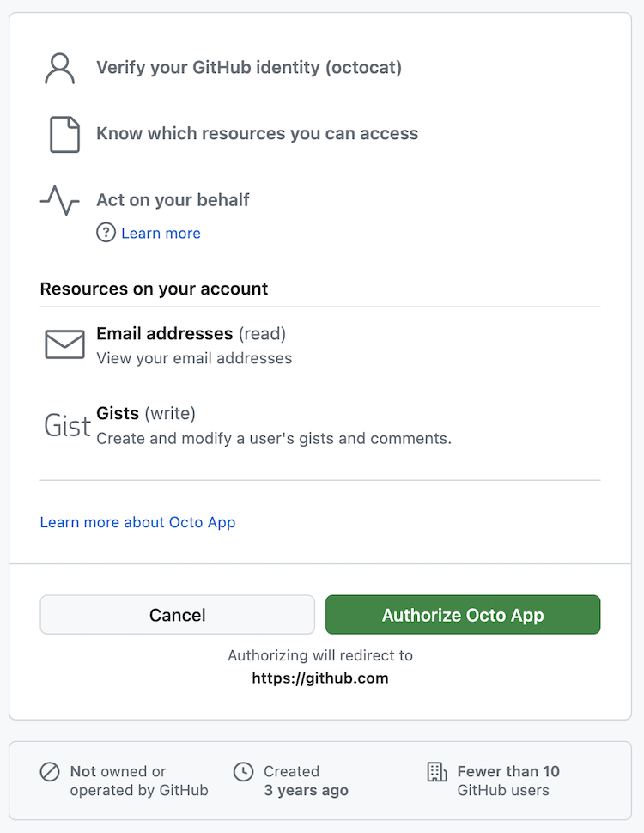Open the Learn more link under Act on your behalf
The width and height of the screenshot is (644, 833).
click(x=161, y=233)
